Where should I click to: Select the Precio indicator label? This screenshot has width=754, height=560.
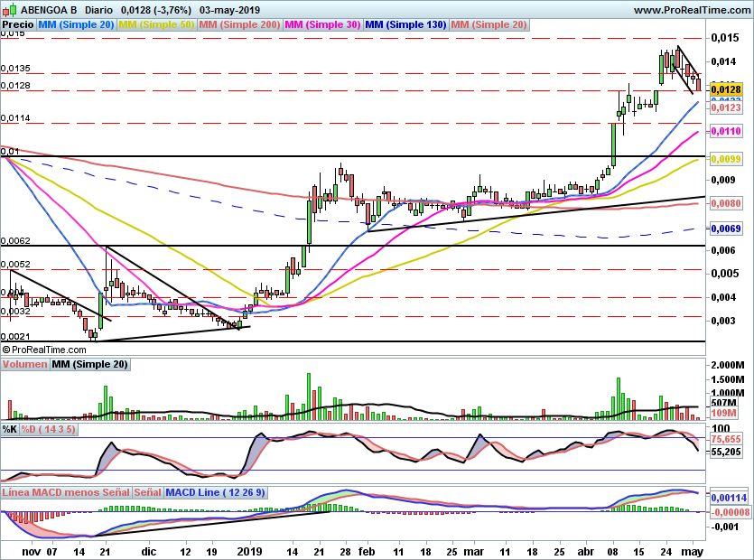tap(18, 24)
